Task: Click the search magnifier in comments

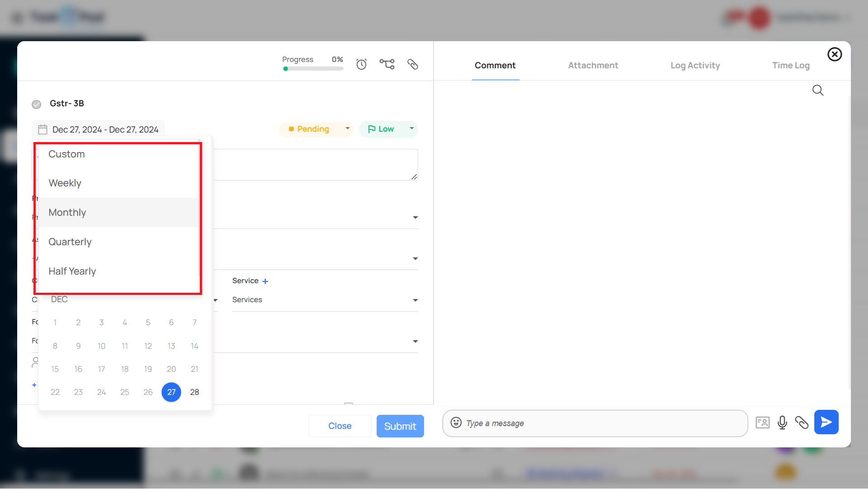Action: click(817, 90)
